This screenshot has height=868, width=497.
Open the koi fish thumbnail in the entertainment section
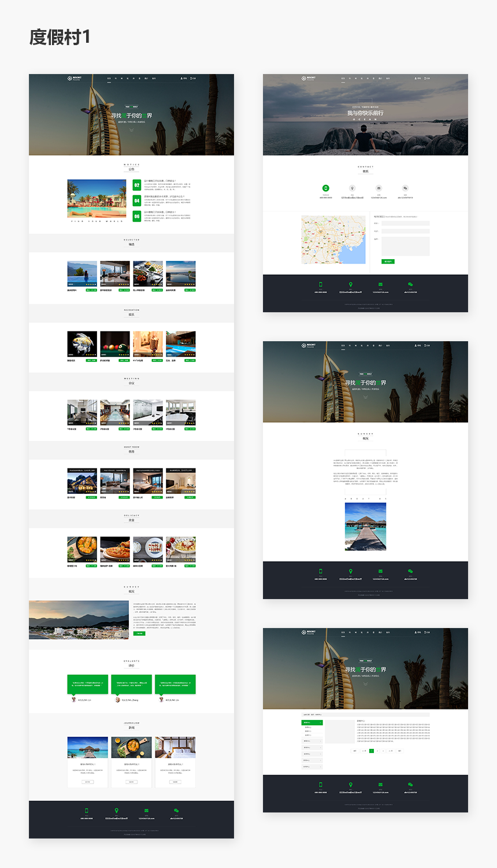(x=82, y=344)
